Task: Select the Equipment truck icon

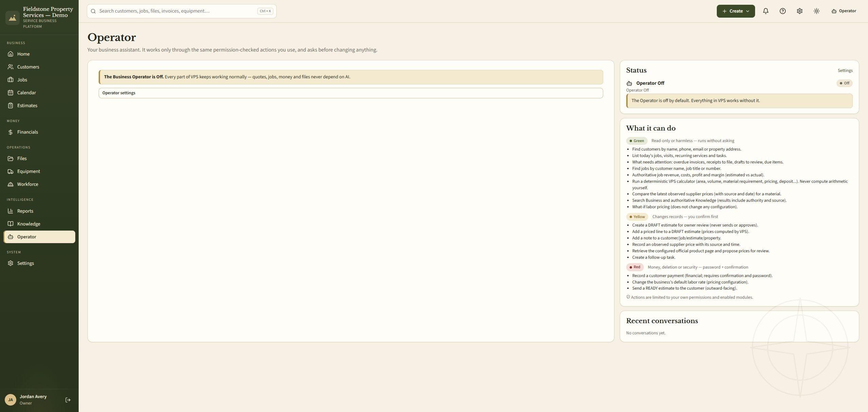Action: point(11,171)
